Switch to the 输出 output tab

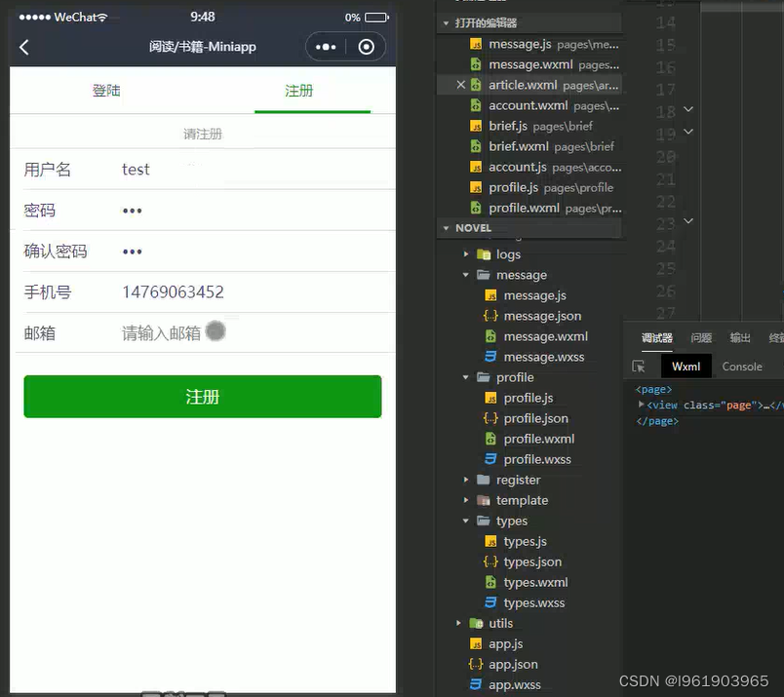point(740,338)
